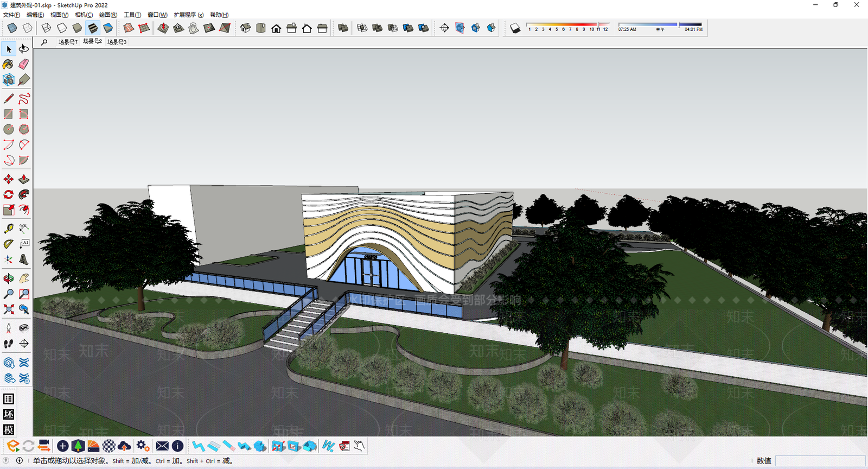Image resolution: width=868 pixels, height=469 pixels.
Task: Select the Eraser tool
Action: click(x=24, y=65)
